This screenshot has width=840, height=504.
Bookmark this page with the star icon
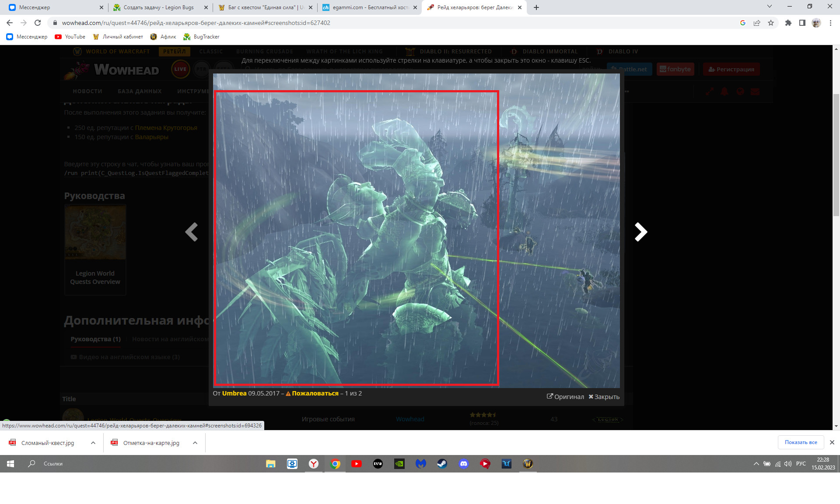771,23
